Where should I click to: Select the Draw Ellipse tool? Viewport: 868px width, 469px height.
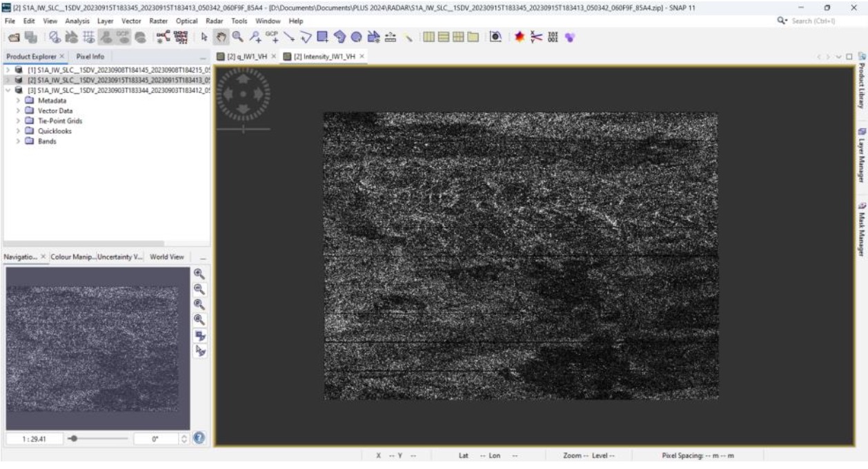(x=357, y=37)
